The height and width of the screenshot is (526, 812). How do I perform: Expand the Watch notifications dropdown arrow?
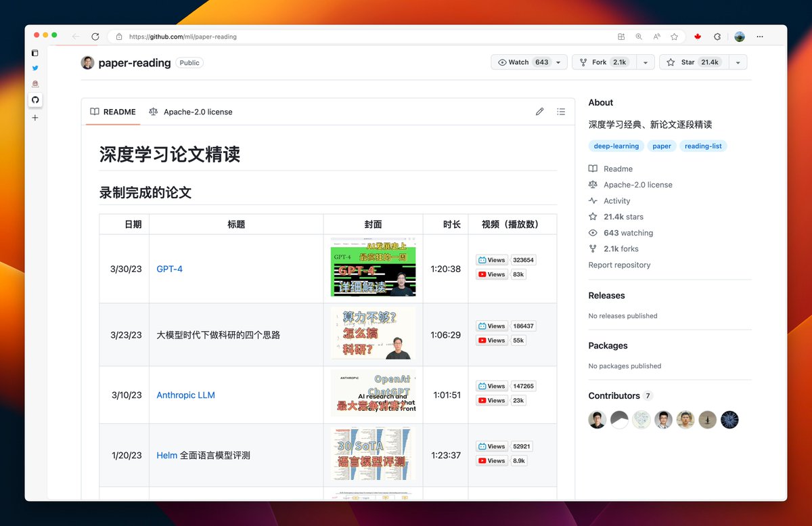558,62
